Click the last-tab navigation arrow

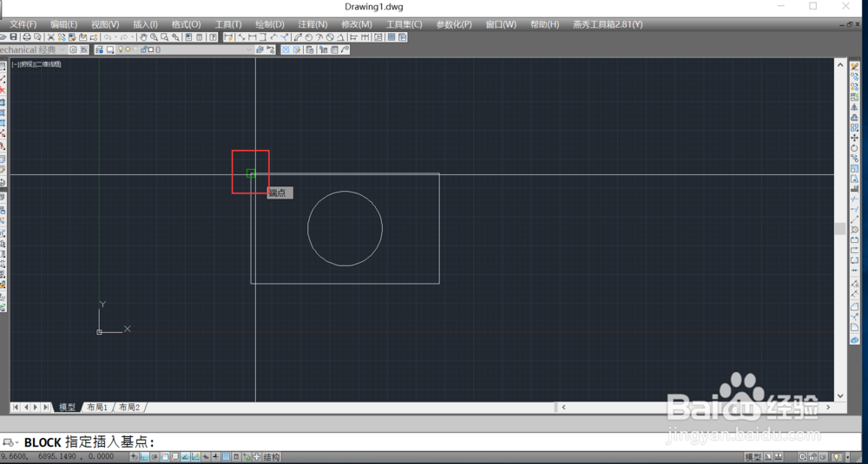pos(46,407)
